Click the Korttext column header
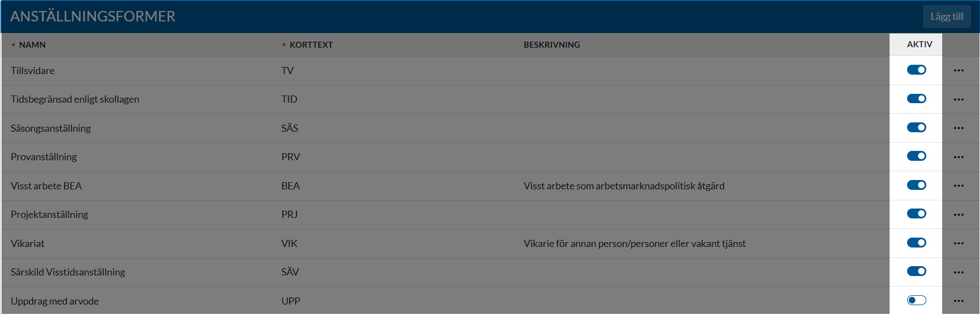The height and width of the screenshot is (315, 980). pos(311,45)
